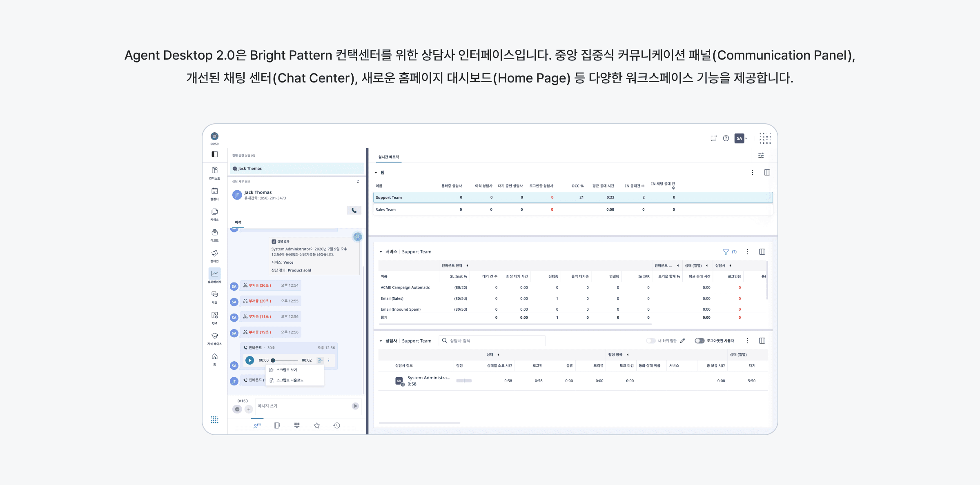Click the sentiment indicator bar for System Administrator
Screen dimensions: 980x485
[x=464, y=381]
